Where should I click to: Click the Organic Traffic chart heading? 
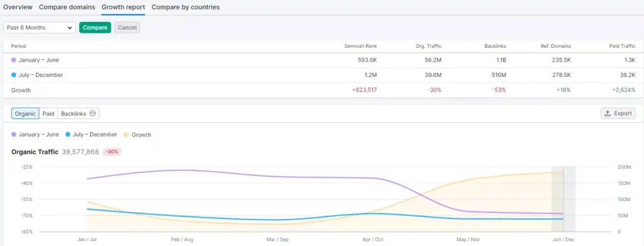click(x=35, y=152)
